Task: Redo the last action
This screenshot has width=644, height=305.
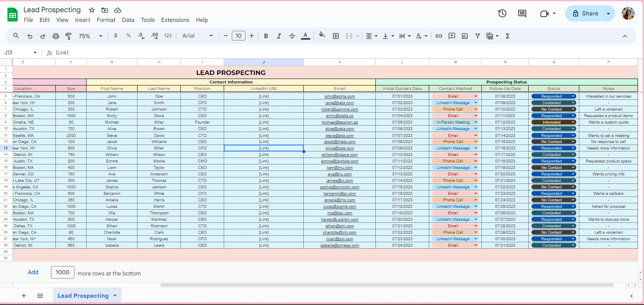Action: tap(42, 36)
